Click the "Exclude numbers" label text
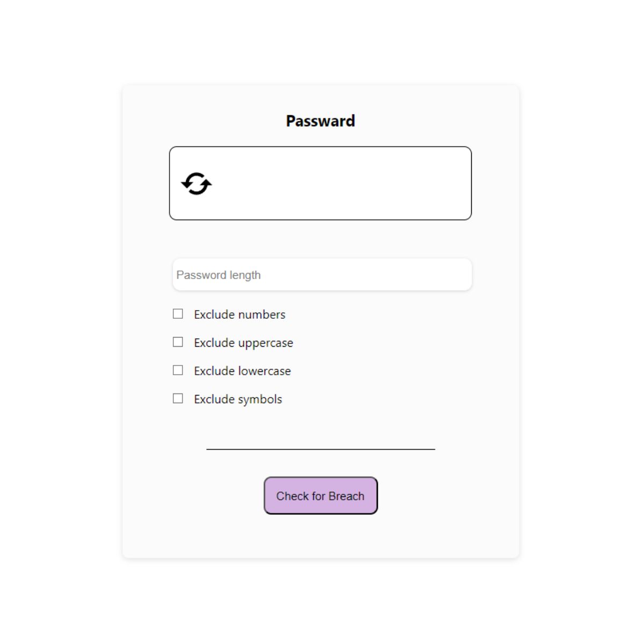 coord(239,314)
